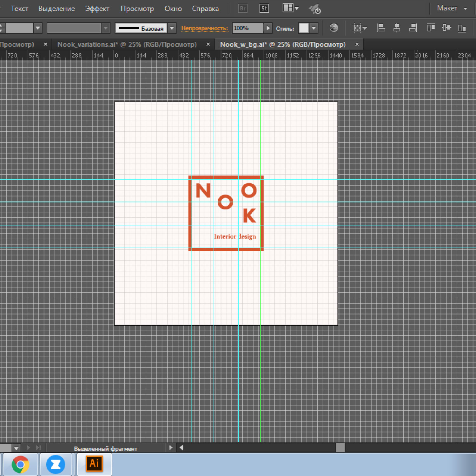Align objects to vertical center
476x476 pixels.
coord(446,28)
